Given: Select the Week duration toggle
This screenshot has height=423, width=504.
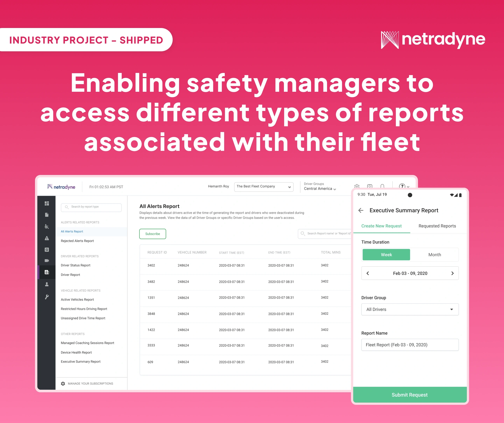Looking at the screenshot, I should pyautogui.click(x=386, y=255).
